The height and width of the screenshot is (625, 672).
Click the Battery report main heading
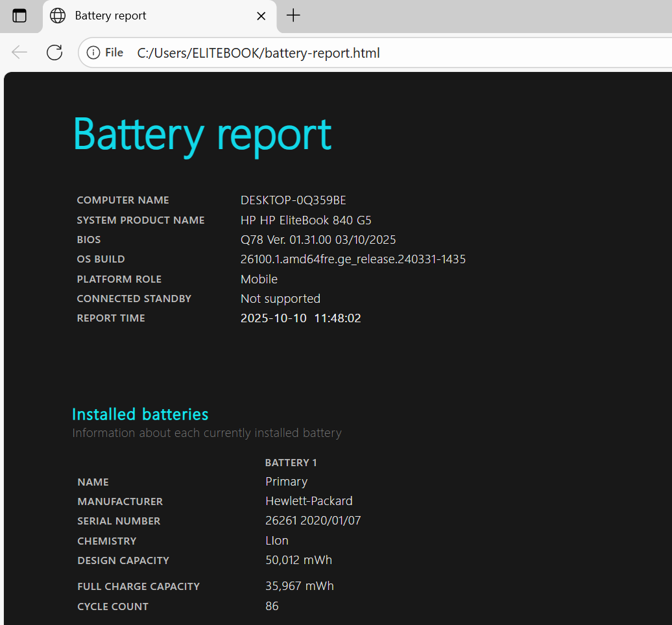click(202, 134)
